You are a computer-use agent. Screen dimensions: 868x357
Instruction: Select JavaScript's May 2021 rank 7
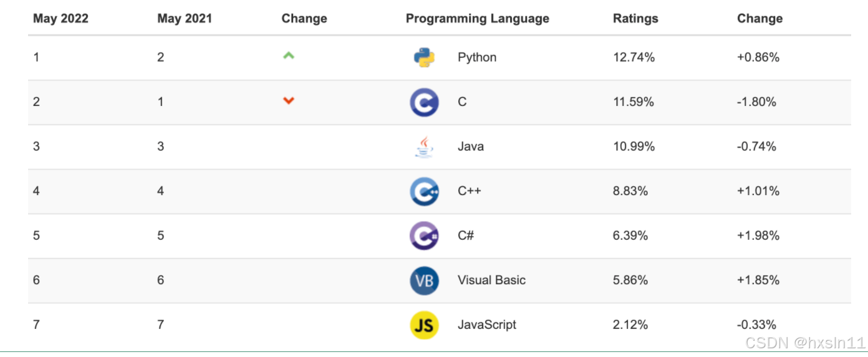coord(161,325)
